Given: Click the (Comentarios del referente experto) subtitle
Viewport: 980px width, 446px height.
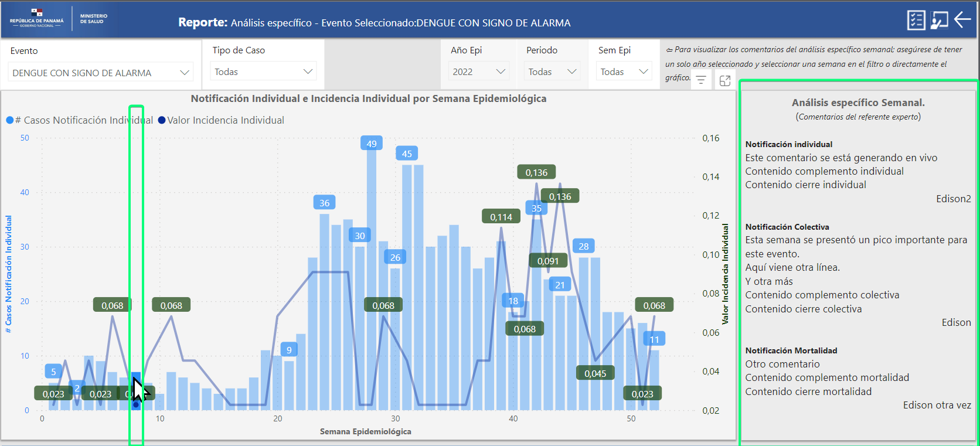Looking at the screenshot, I should pyautogui.click(x=858, y=117).
